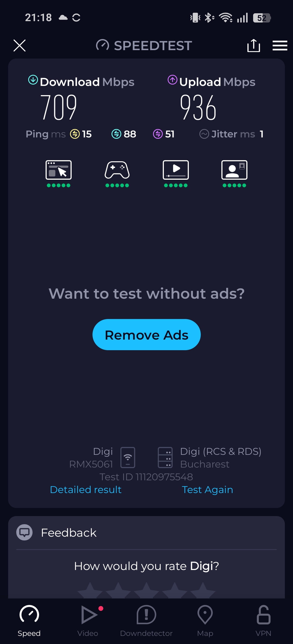Viewport: 293px width, 644px height.
Task: Open the Detailed result link
Action: click(x=86, y=490)
